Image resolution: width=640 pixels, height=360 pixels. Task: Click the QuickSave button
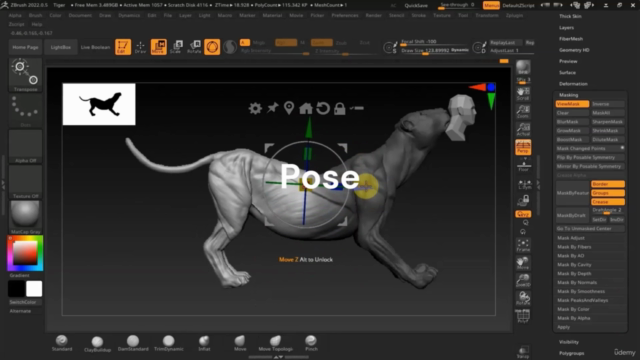416,6
